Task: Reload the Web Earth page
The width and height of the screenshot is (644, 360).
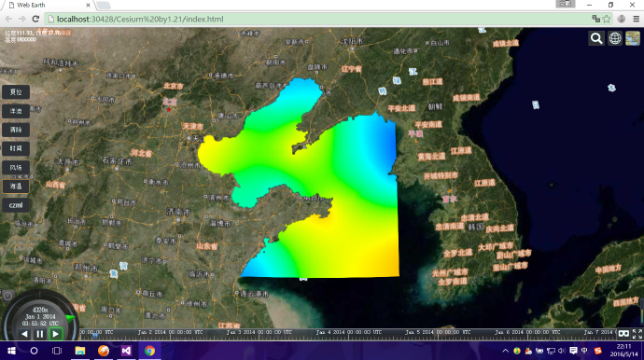Action: pyautogui.click(x=35, y=19)
